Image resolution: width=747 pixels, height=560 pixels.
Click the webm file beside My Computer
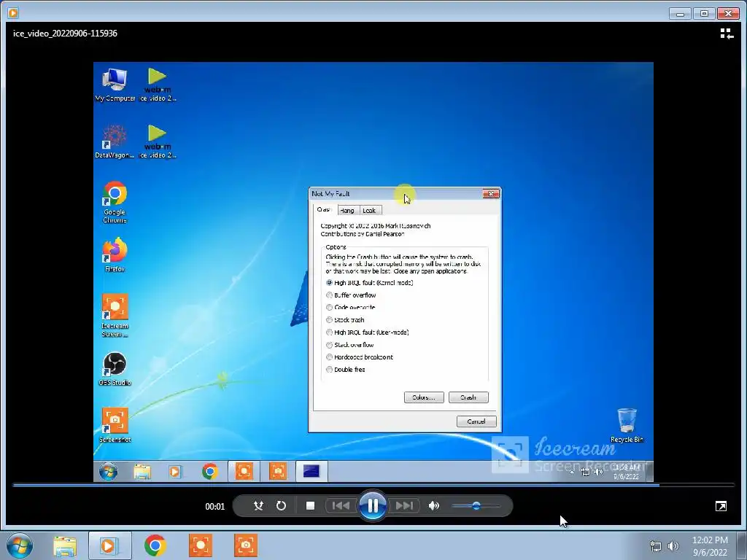tap(158, 85)
